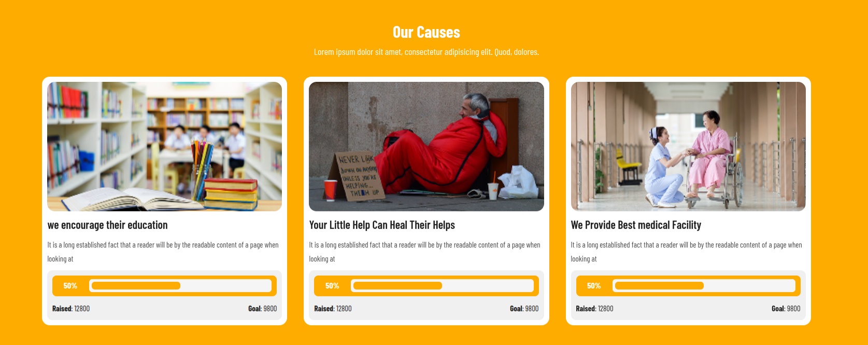Click 'Goal: 9800' on the homeless help card
This screenshot has height=345, width=868.
524,309
